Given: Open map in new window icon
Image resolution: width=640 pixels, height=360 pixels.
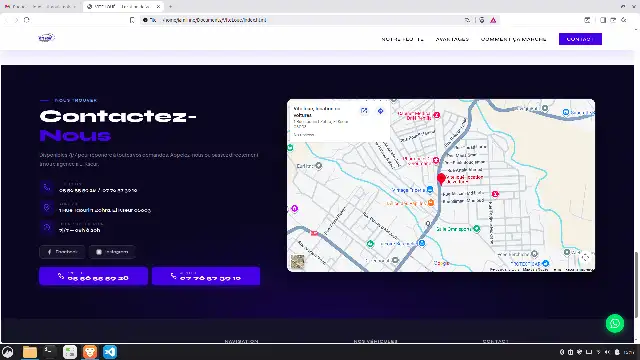Looking at the screenshot, I should 364,111.
